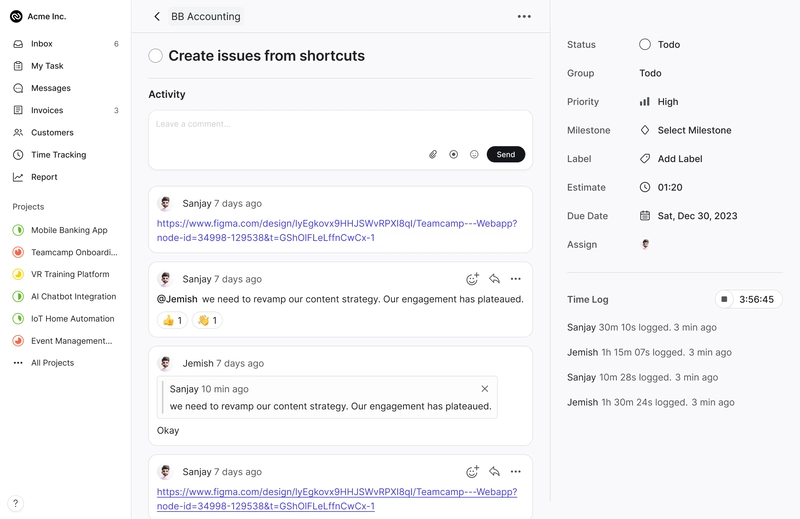Open the Figma link in Sanjay's first comment

337,230
